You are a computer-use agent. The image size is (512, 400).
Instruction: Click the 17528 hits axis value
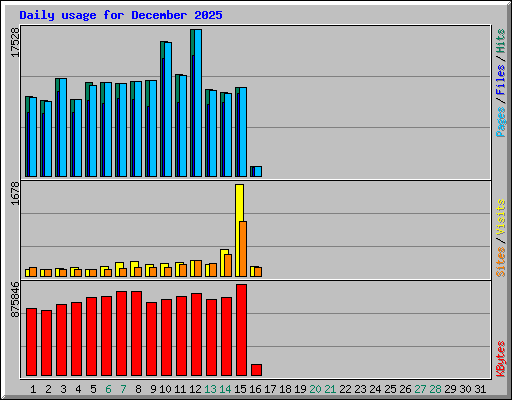click(15, 43)
